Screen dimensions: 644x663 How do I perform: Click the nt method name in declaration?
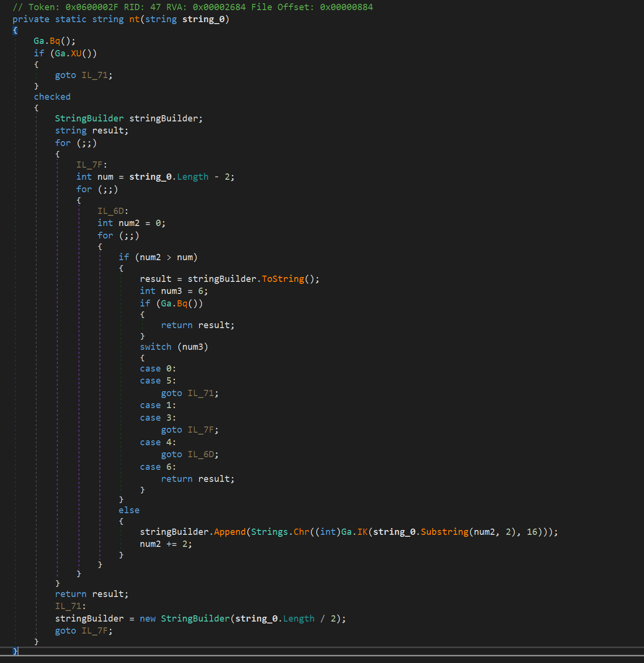coord(134,19)
